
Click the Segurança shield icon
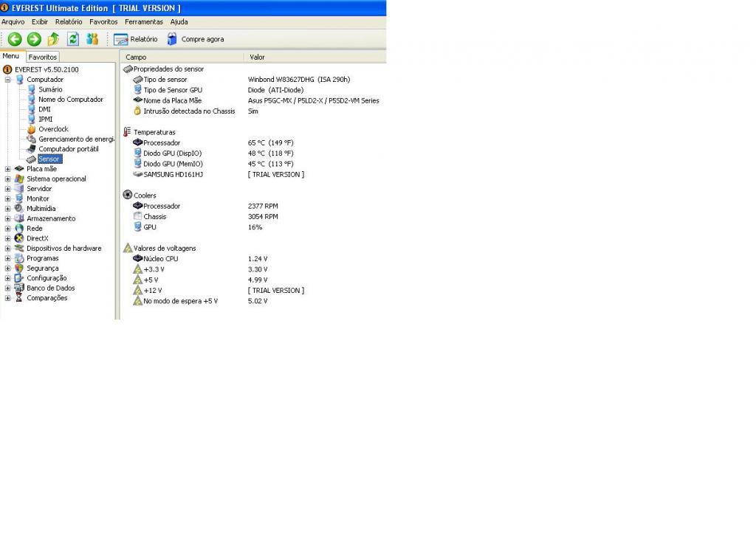click(x=19, y=269)
